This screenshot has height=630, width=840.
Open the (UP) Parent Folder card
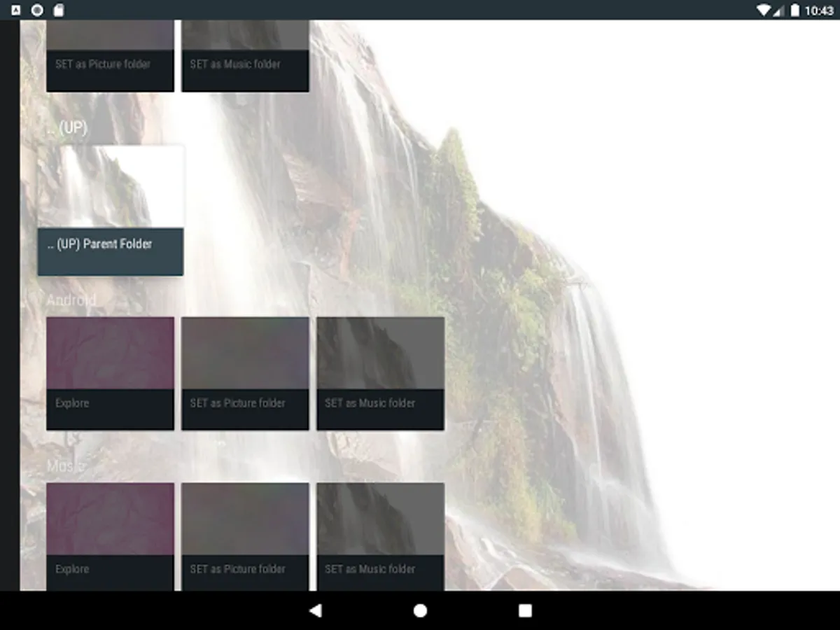pyautogui.click(x=111, y=210)
